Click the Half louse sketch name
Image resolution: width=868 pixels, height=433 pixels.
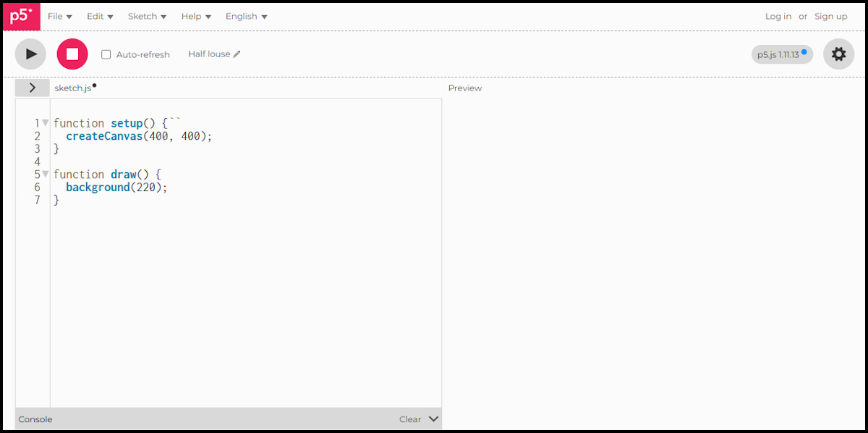coord(209,54)
